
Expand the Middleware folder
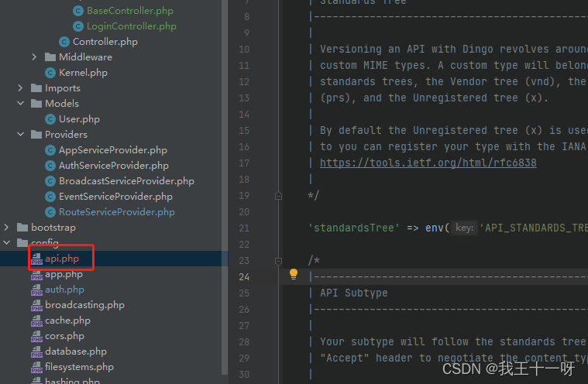(x=34, y=57)
